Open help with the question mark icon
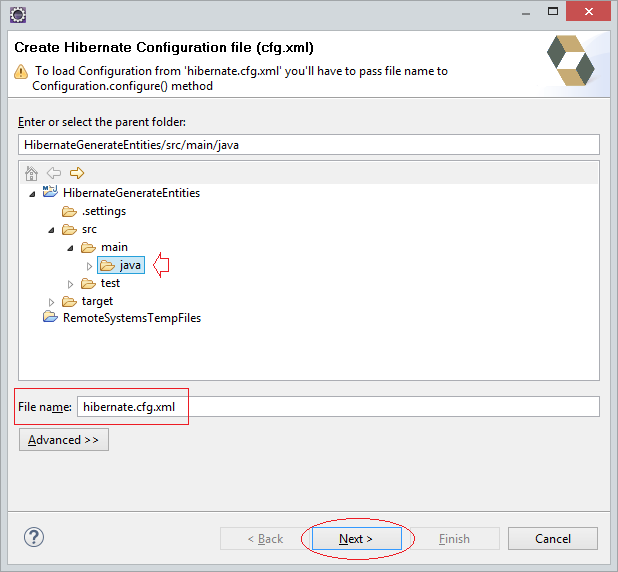Viewport: 618px width, 572px height. (x=34, y=537)
